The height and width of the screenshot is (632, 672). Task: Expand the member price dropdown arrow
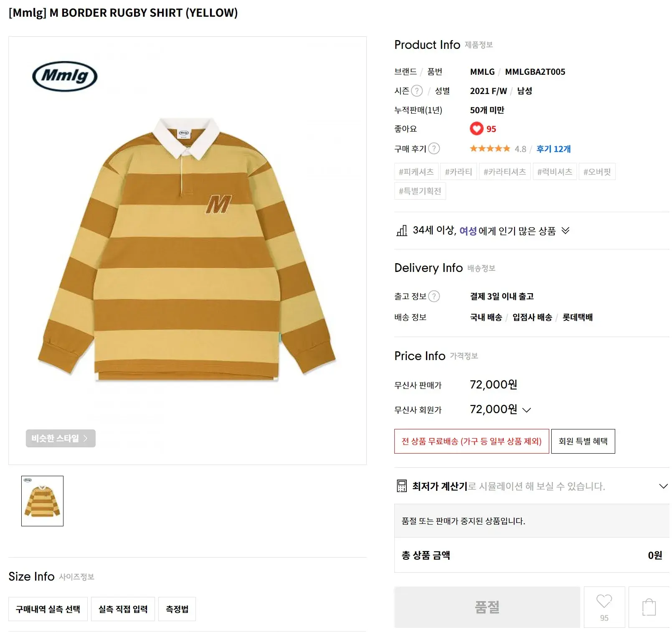point(527,410)
